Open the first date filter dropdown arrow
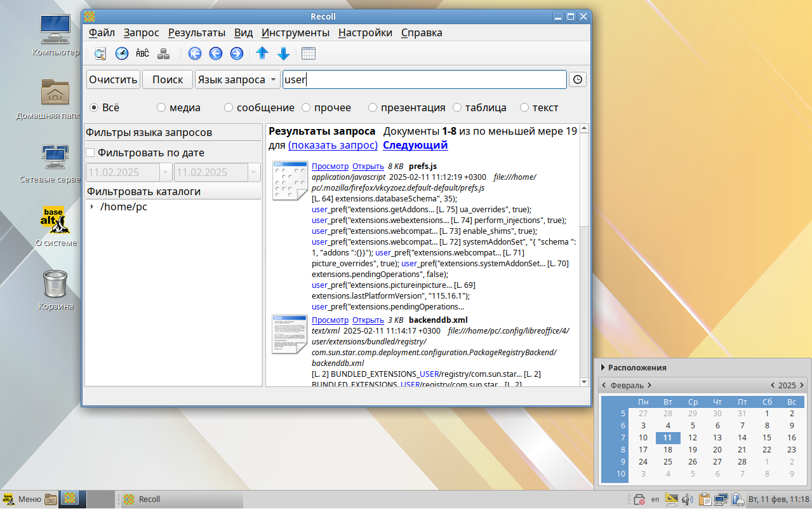 (x=166, y=172)
